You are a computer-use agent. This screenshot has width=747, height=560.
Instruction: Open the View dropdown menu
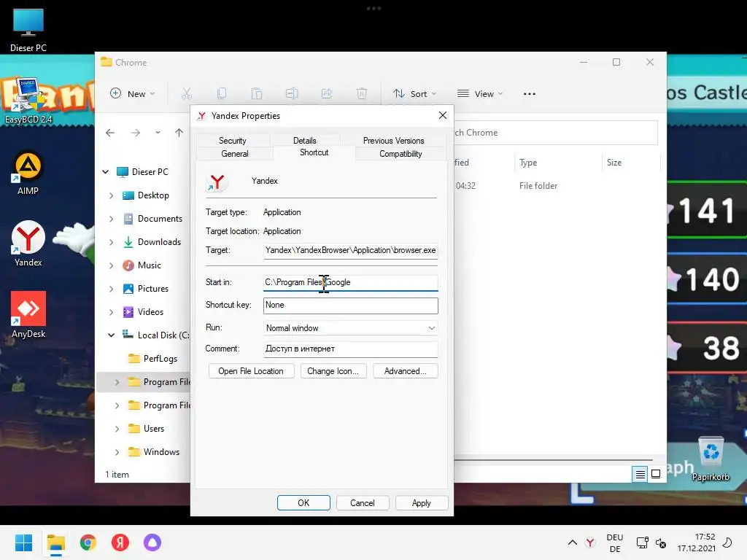480,94
